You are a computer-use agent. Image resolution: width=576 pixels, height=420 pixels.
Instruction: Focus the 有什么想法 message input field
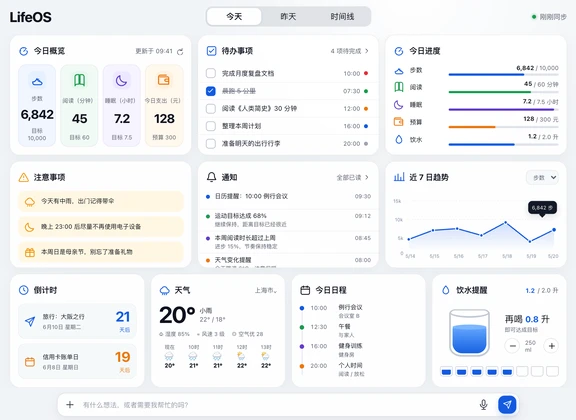pos(276,405)
